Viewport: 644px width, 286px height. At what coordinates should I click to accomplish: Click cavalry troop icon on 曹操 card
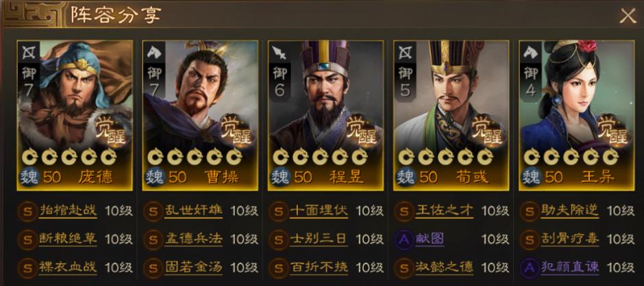pos(154,52)
